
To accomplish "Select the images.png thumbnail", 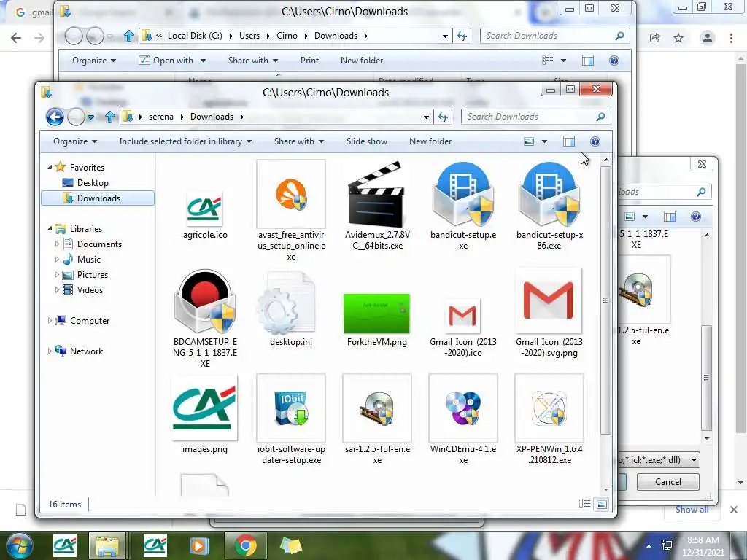I will click(x=205, y=408).
